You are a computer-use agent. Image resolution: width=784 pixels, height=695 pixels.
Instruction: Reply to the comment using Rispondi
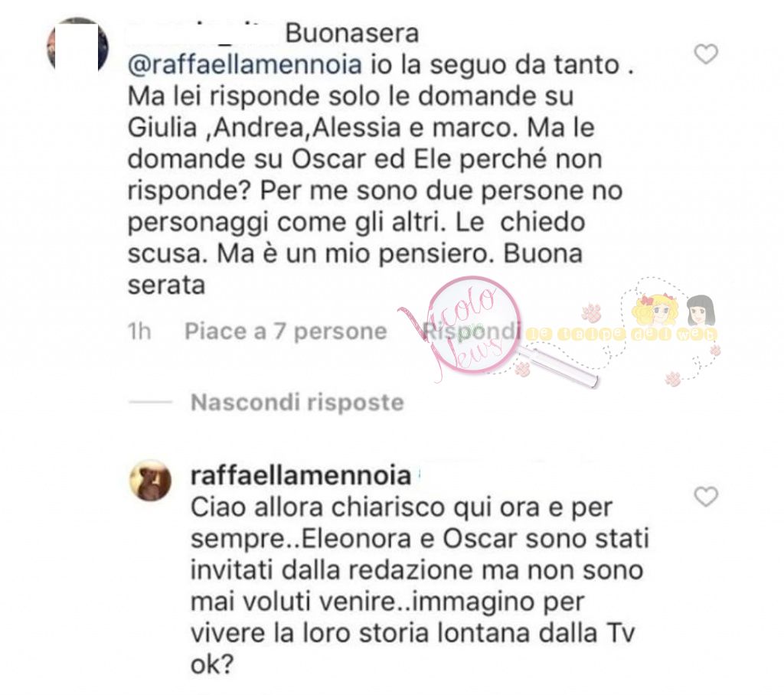point(469,331)
